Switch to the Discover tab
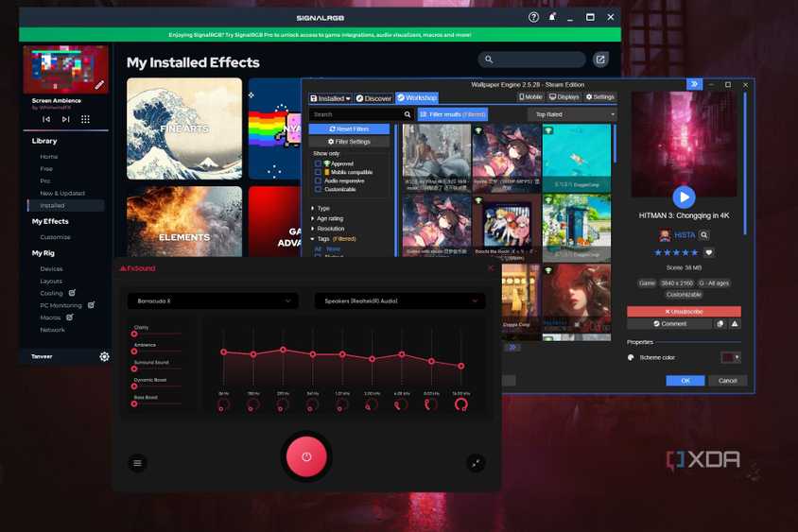Screen dimensions: 798x532 [373, 98]
